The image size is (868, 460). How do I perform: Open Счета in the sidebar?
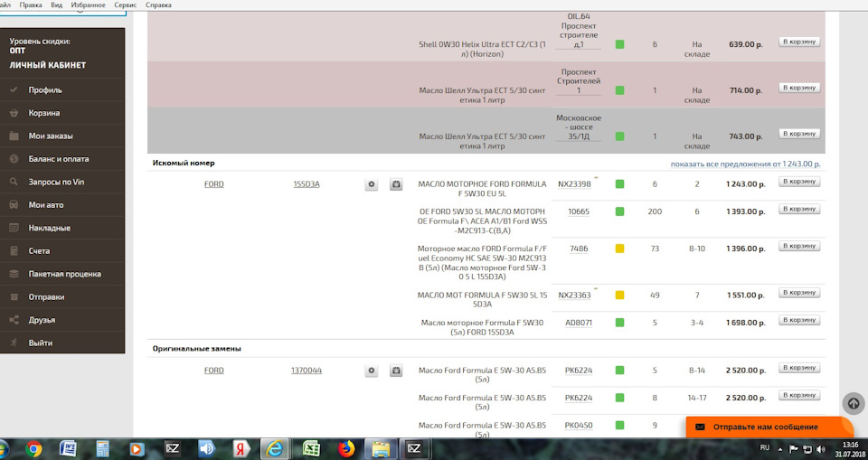click(39, 250)
